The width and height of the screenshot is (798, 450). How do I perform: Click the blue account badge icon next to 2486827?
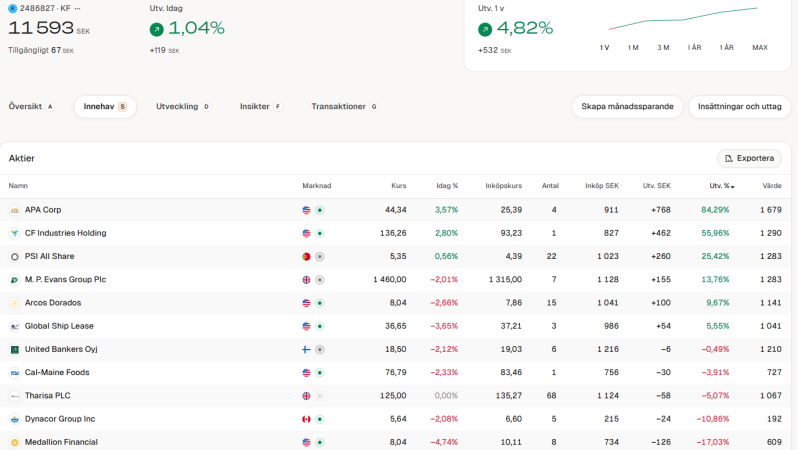12,8
